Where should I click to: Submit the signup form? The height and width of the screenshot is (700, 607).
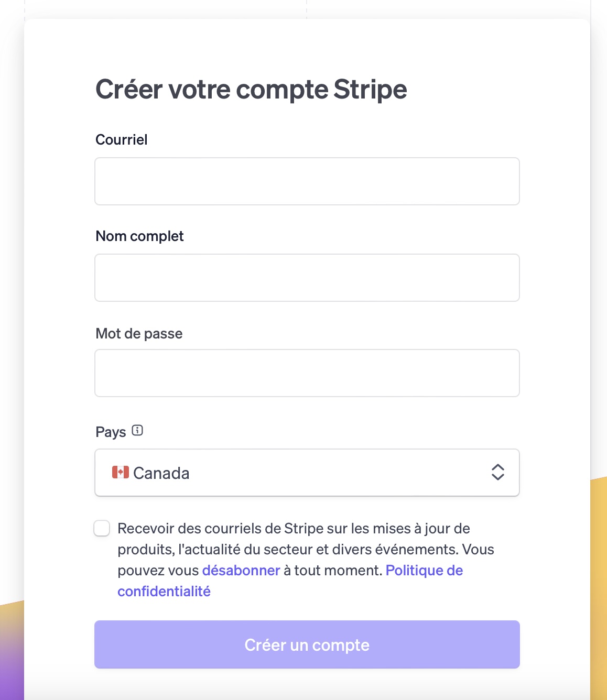(307, 644)
